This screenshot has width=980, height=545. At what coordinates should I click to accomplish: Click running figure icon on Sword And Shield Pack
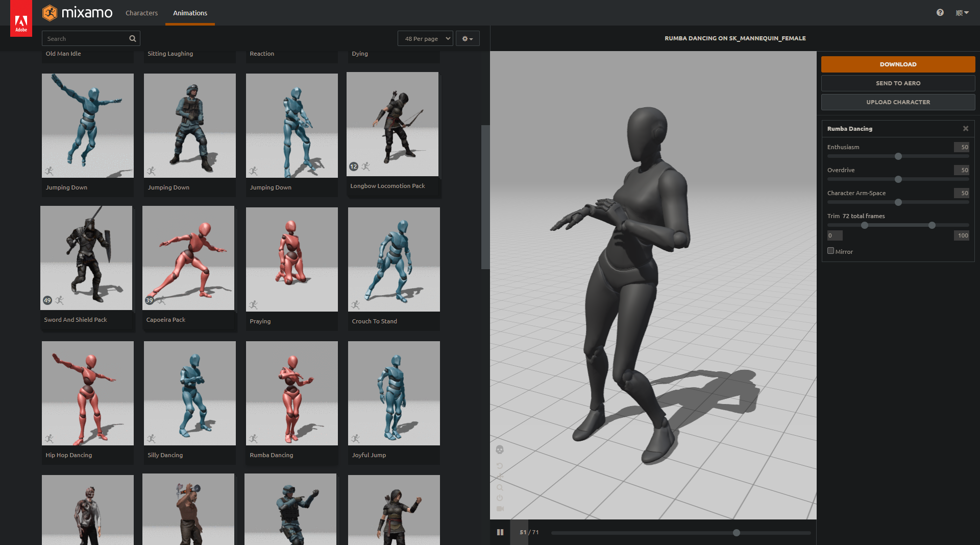point(60,300)
